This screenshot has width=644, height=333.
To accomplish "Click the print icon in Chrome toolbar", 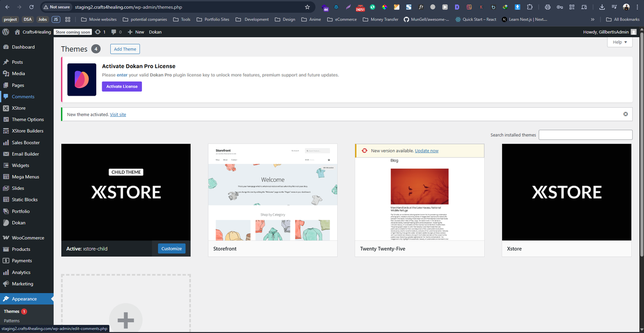I will click(547, 7).
